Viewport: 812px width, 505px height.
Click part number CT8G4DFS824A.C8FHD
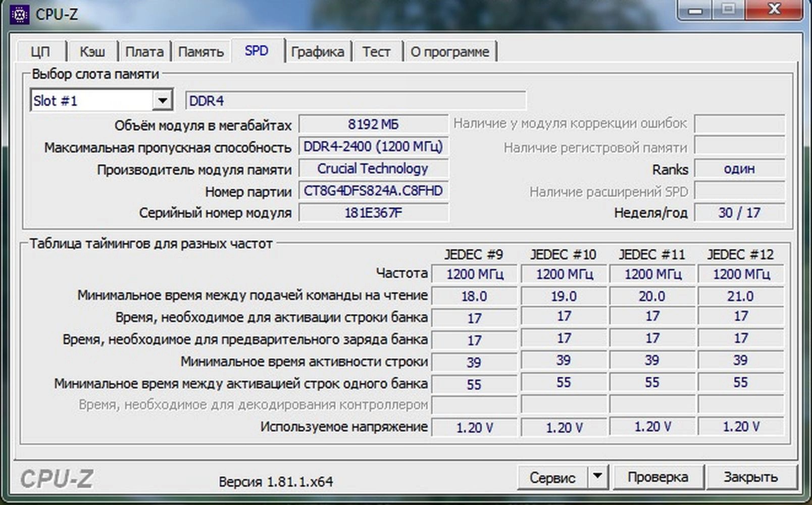373,191
